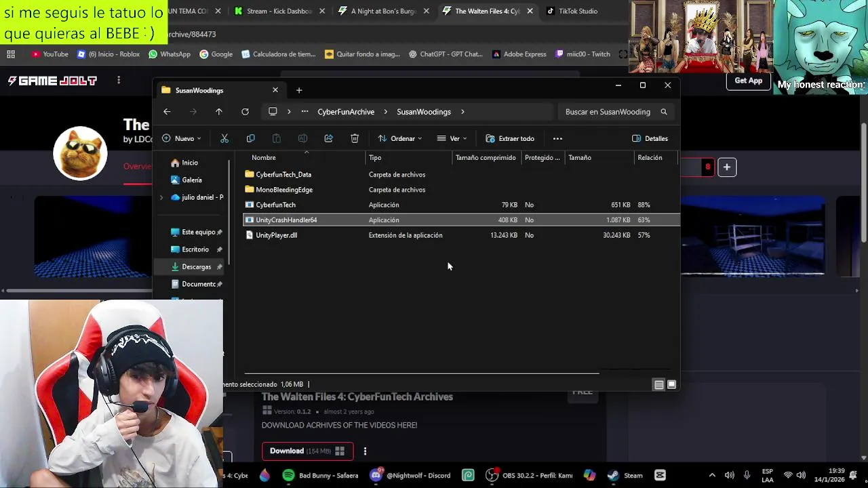This screenshot has width=868, height=488.
Task: Open Documentos in the navigation pane
Action: (193, 284)
